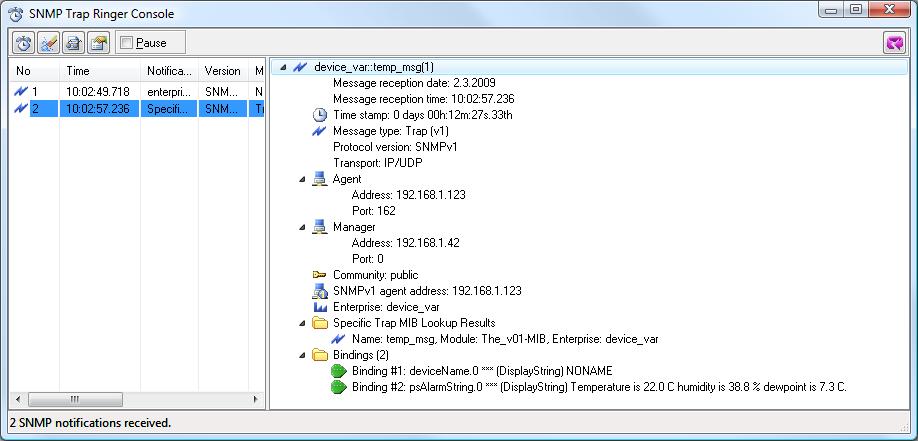Image resolution: width=918 pixels, height=441 pixels.
Task: Click the trap icon beside Message type
Action: [319, 131]
